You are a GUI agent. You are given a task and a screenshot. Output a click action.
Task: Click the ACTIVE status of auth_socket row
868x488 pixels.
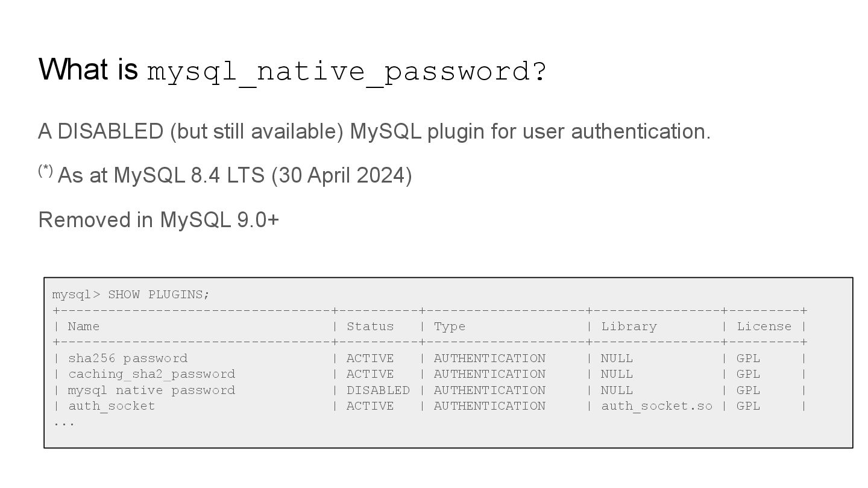click(370, 406)
